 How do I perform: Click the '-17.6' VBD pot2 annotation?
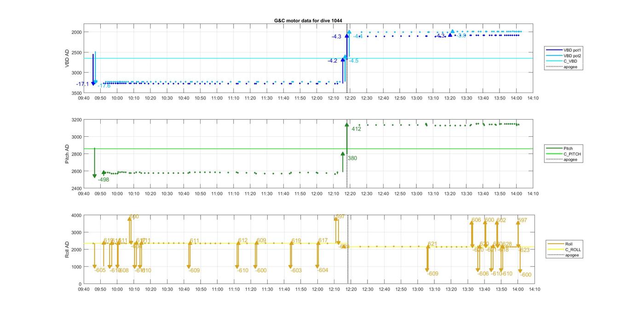tap(104, 86)
